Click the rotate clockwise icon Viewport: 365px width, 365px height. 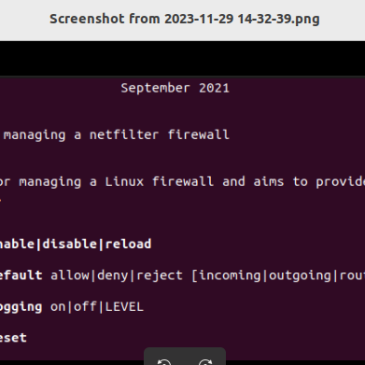[x=205, y=362]
